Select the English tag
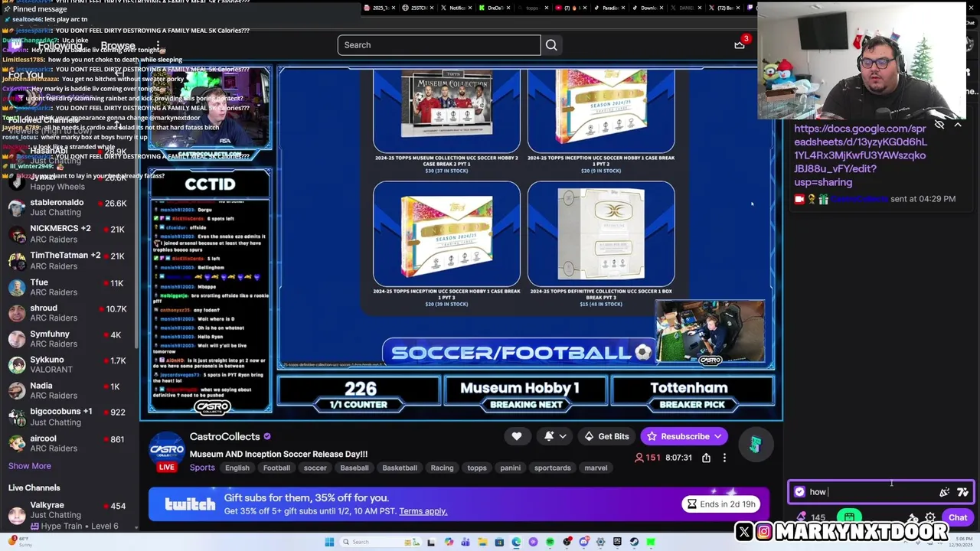The height and width of the screenshot is (551, 980). tap(237, 468)
